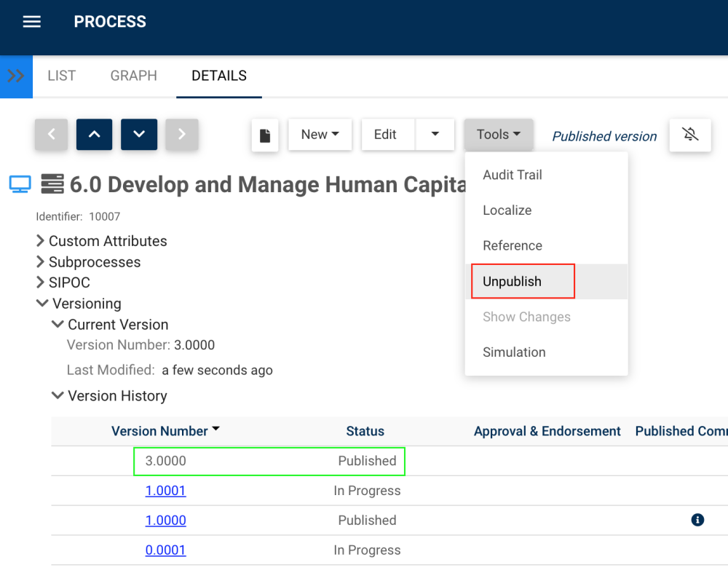Open the New dropdown button

[x=320, y=135]
